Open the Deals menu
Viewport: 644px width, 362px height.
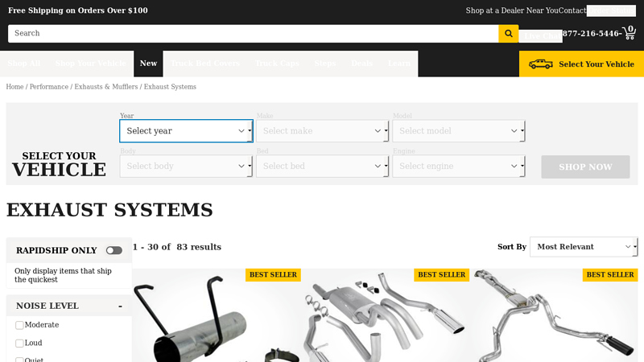click(361, 64)
